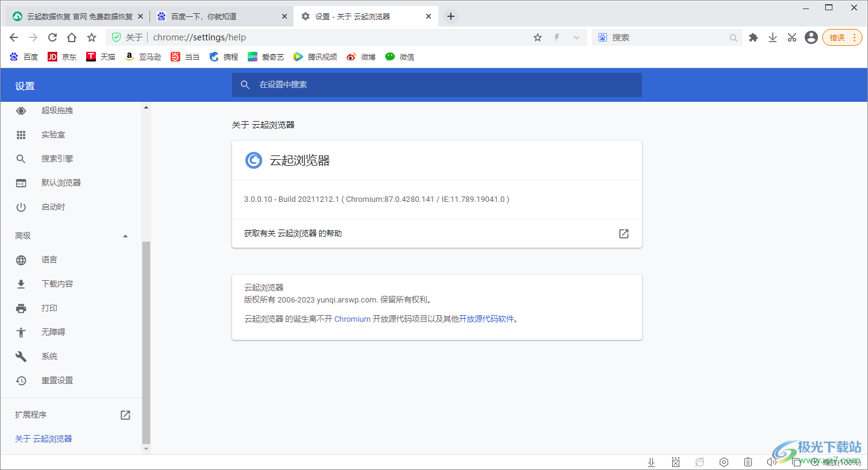Mute sound using the speaker icon

coord(772,462)
